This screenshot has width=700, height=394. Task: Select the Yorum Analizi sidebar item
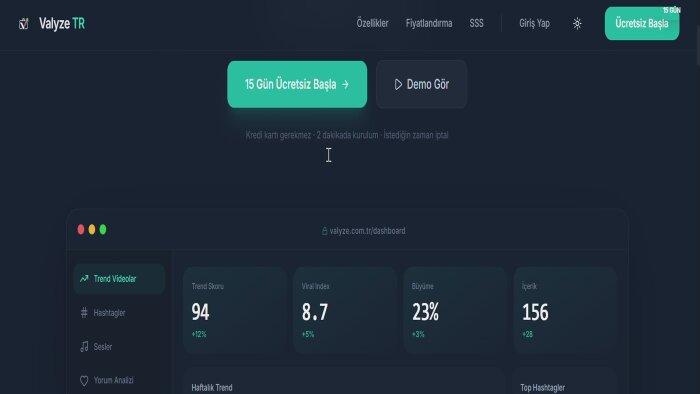(119, 381)
